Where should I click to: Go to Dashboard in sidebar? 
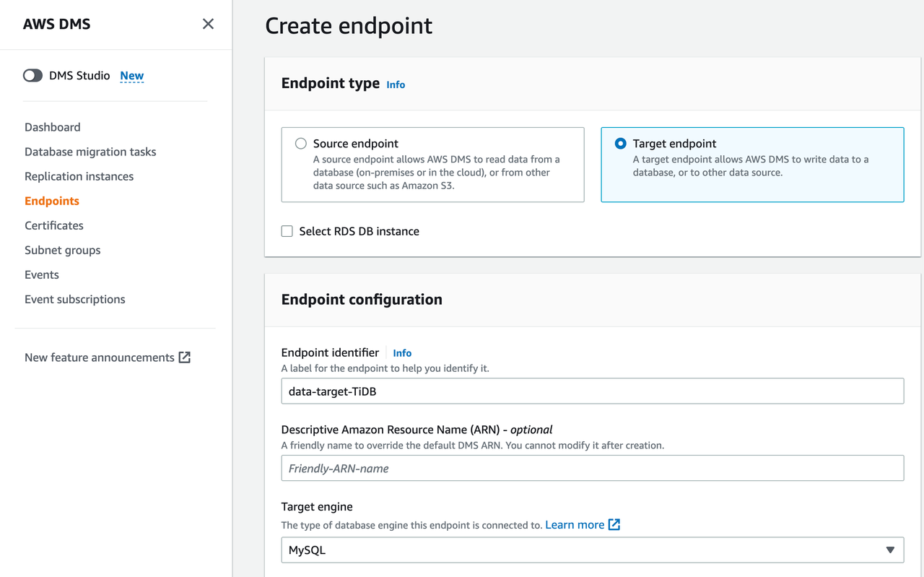(53, 127)
